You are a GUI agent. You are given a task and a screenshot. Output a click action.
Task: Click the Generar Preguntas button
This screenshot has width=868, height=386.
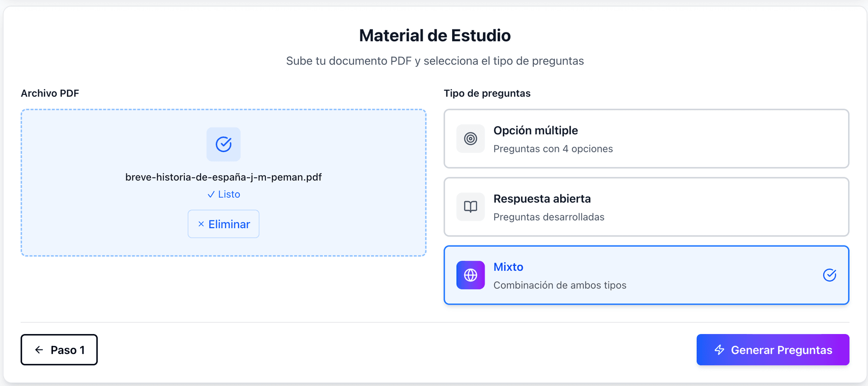click(773, 349)
